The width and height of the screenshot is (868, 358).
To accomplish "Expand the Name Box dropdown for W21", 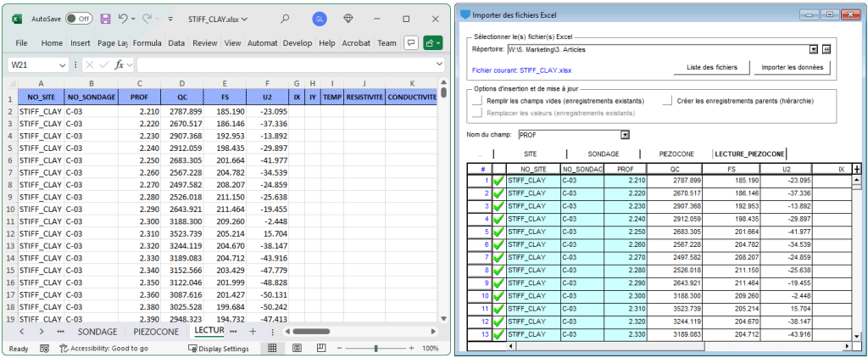I will pyautogui.click(x=63, y=64).
